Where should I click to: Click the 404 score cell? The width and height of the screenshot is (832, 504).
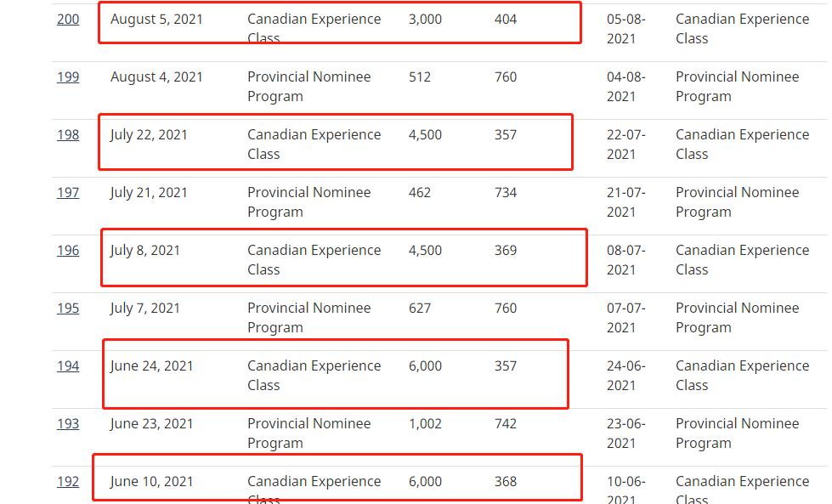tap(506, 19)
